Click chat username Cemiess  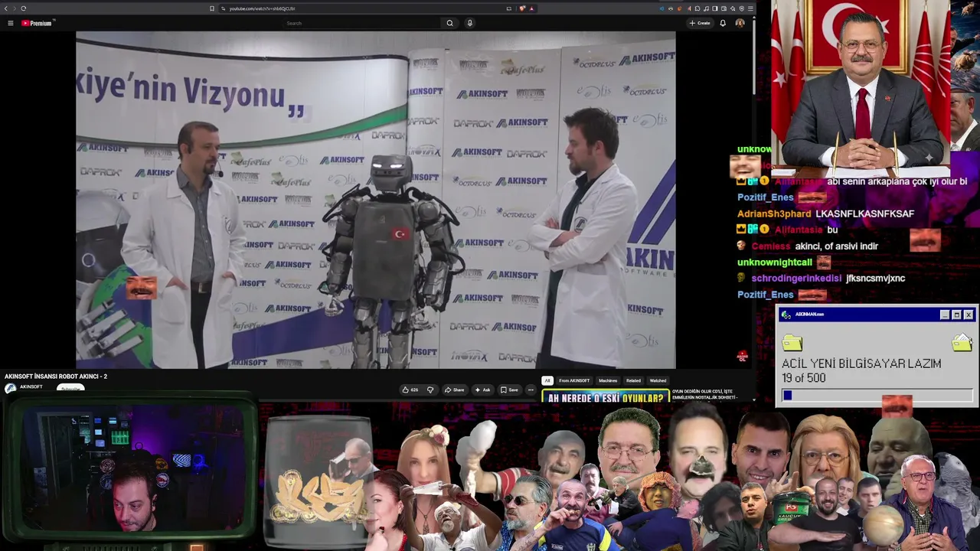[770, 246]
